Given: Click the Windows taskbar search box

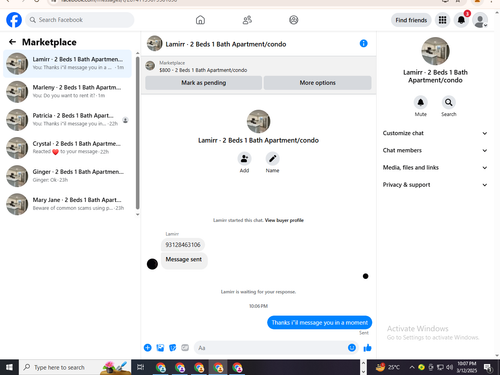Looking at the screenshot, I should pyautogui.click(x=75, y=367).
